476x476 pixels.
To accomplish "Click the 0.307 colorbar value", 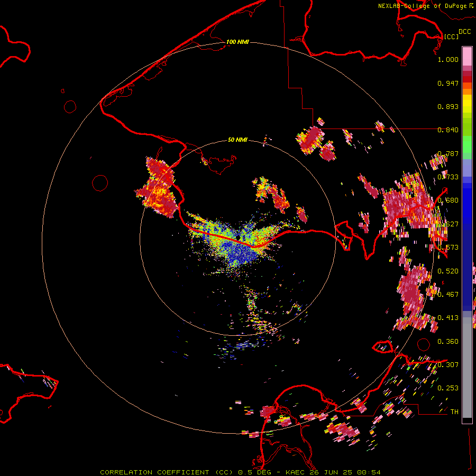I will click(448, 365).
